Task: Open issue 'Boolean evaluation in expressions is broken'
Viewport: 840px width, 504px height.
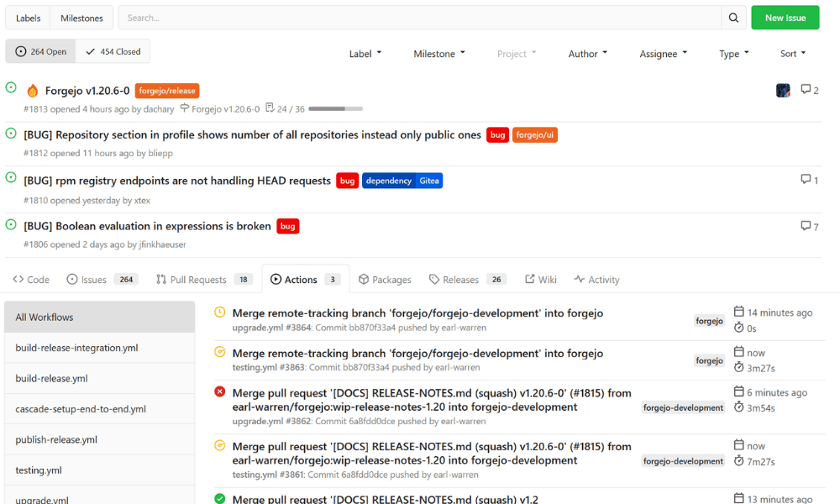Action: [x=147, y=226]
